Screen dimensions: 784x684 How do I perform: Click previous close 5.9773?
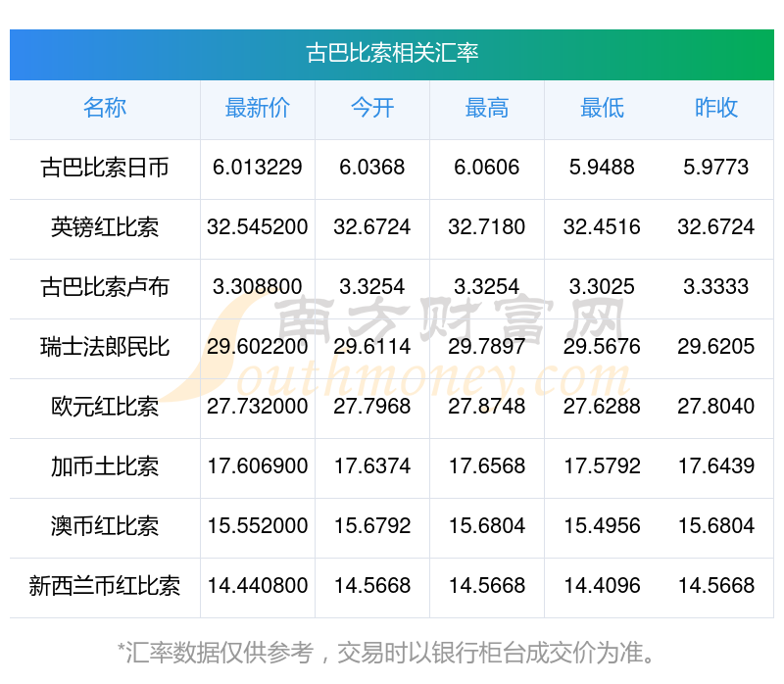click(x=716, y=167)
